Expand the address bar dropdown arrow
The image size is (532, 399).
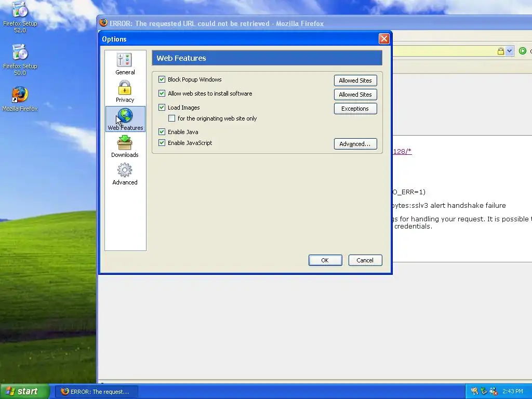(x=509, y=51)
